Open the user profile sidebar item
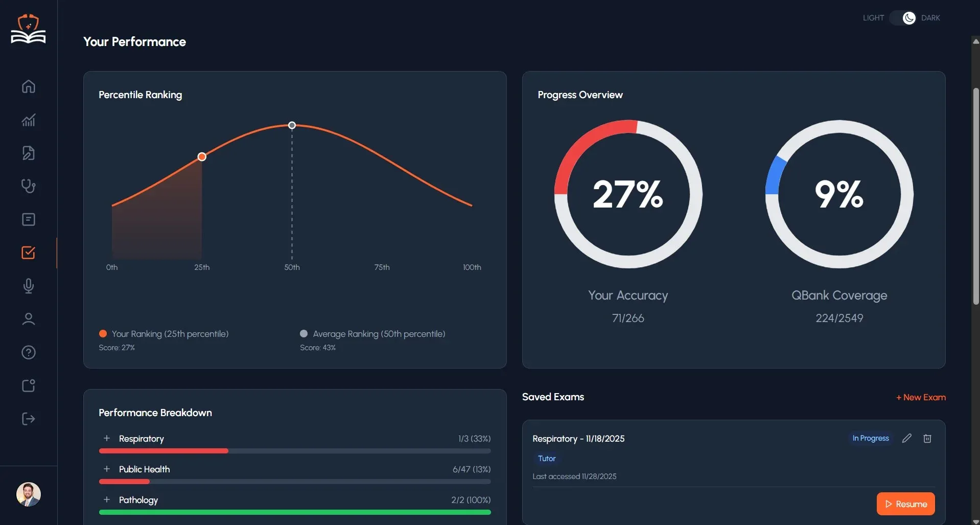This screenshot has width=980, height=525. tap(29, 319)
